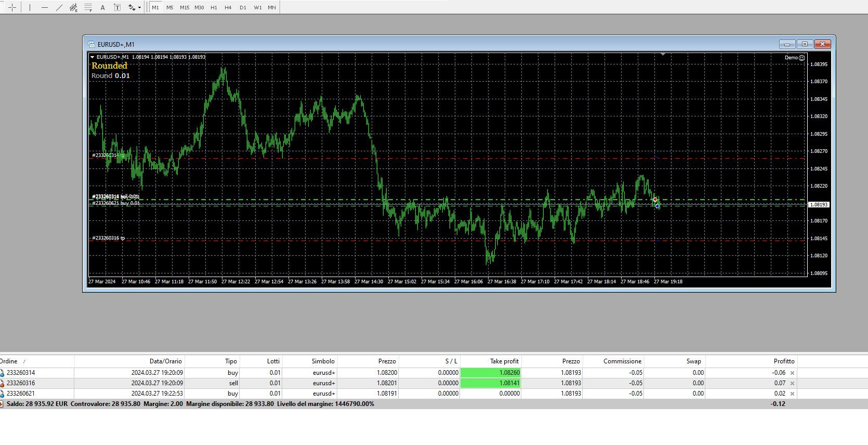Restore the EURUSD+,M1 chart window

805,44
